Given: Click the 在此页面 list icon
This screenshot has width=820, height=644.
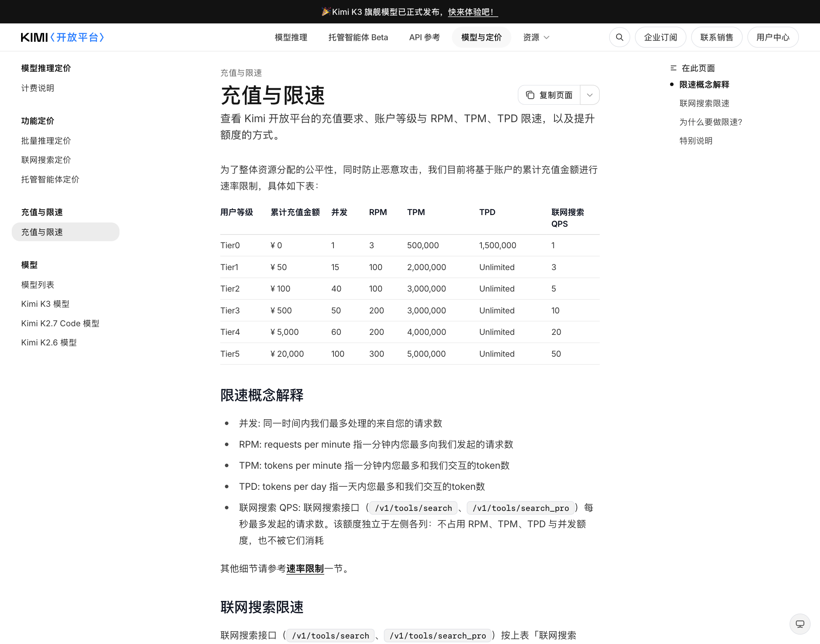Looking at the screenshot, I should click(673, 68).
